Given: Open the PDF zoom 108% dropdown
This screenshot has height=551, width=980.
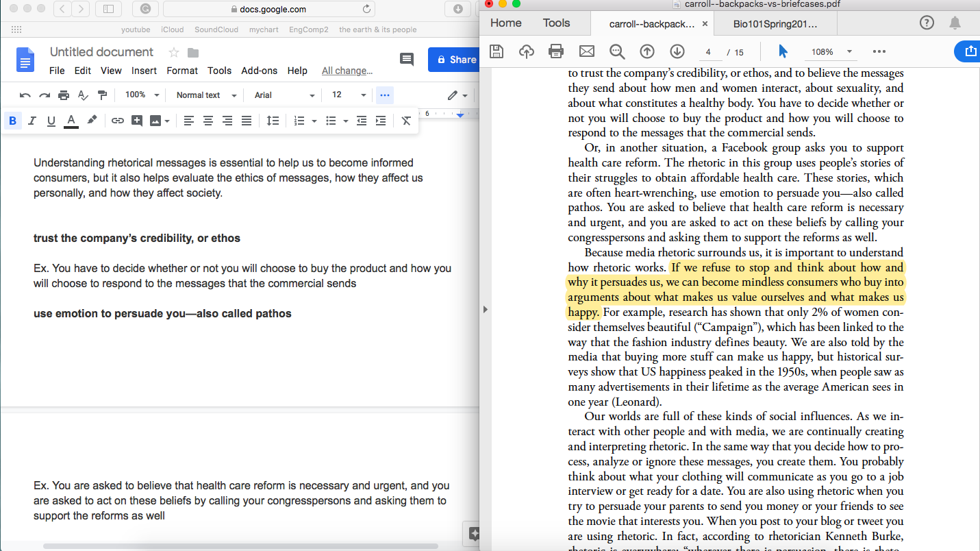Looking at the screenshot, I should tap(832, 52).
